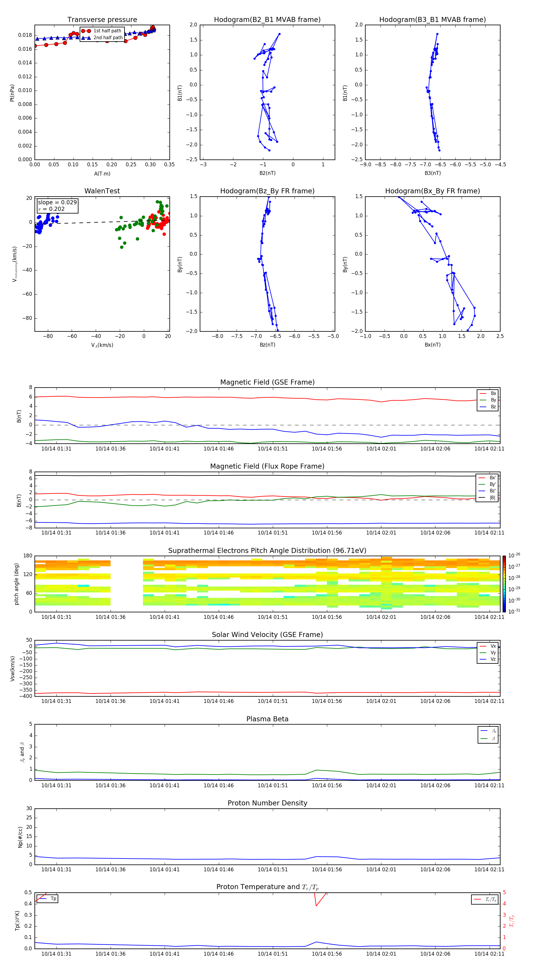535x980 pixels.
Task: Click the "Hodogram(Bx_By FR frame)" title
Action: click(432, 191)
